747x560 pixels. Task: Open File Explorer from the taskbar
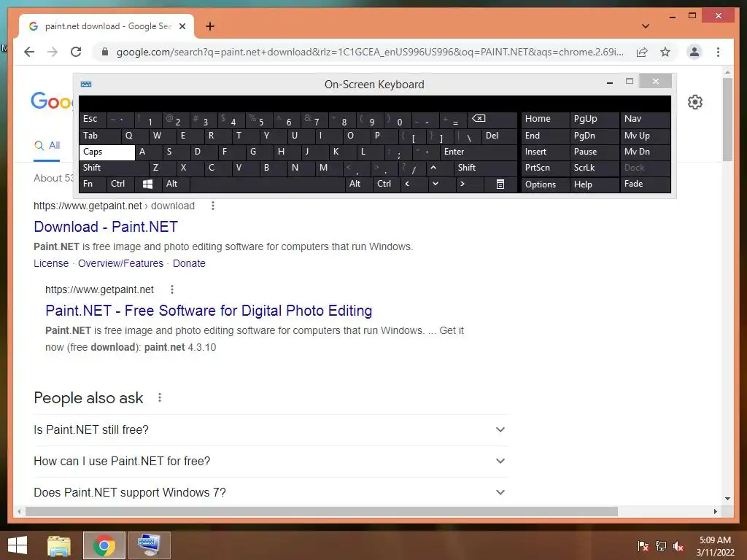tap(59, 545)
